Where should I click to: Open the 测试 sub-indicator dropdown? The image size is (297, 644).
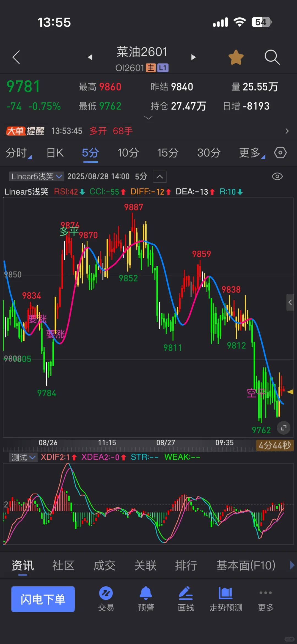pyautogui.click(x=23, y=457)
